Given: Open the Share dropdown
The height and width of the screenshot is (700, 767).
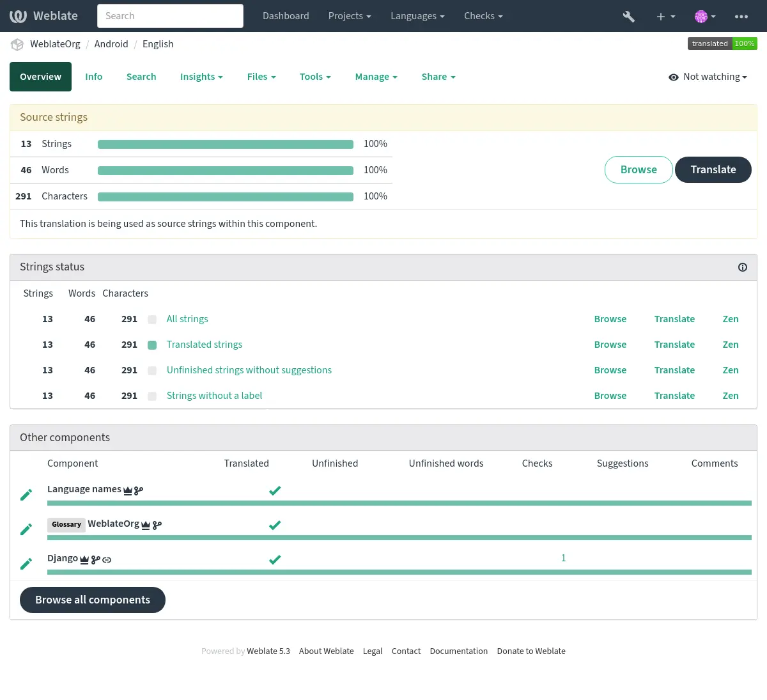Looking at the screenshot, I should tap(438, 77).
